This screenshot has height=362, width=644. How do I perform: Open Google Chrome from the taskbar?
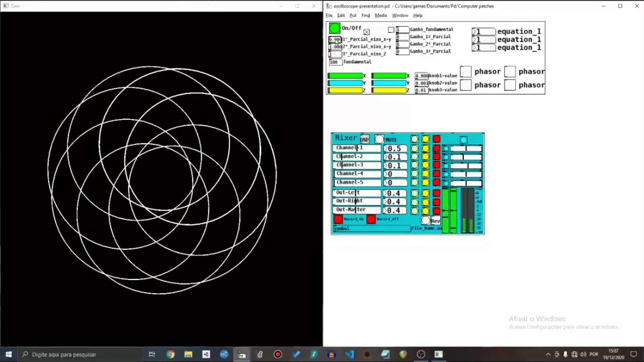(x=171, y=354)
